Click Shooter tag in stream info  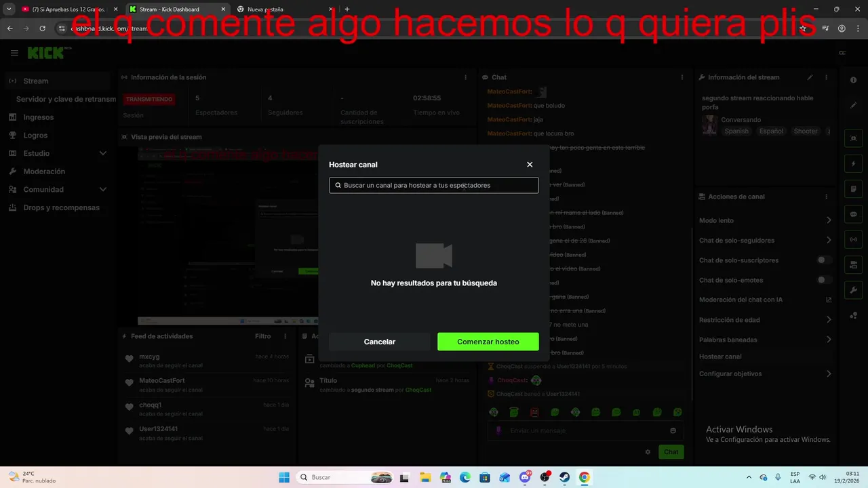point(806,131)
